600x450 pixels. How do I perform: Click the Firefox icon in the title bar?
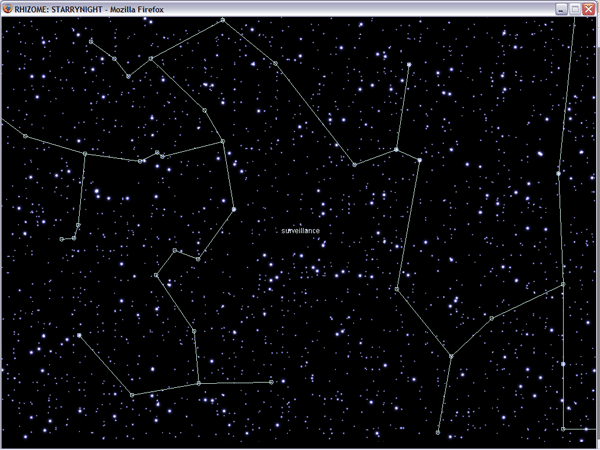point(7,9)
